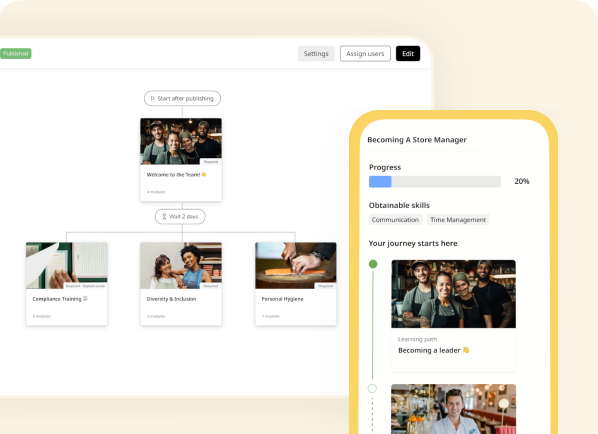The height and width of the screenshot is (434, 598).
Task: Click the Start after publishing trigger node
Action: 182,98
